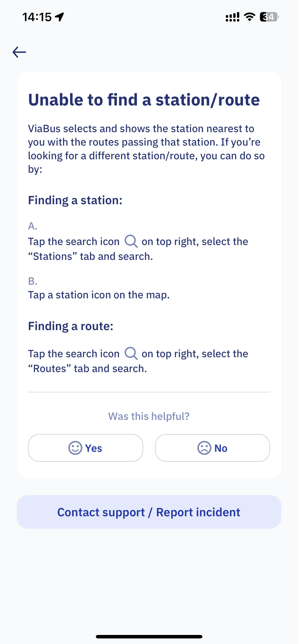This screenshot has width=298, height=644.
Task: Select No for helpful feedback
Action: coord(212,448)
